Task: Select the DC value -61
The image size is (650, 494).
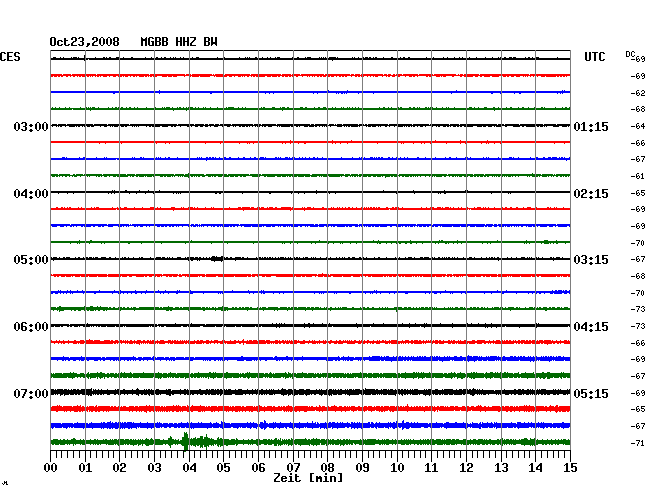Action: (x=638, y=177)
